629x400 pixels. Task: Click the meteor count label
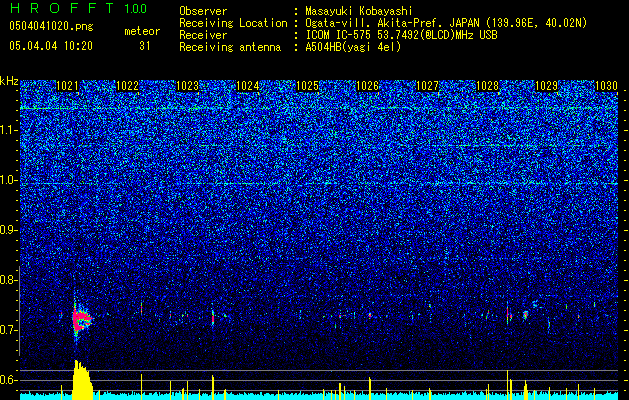click(142, 31)
